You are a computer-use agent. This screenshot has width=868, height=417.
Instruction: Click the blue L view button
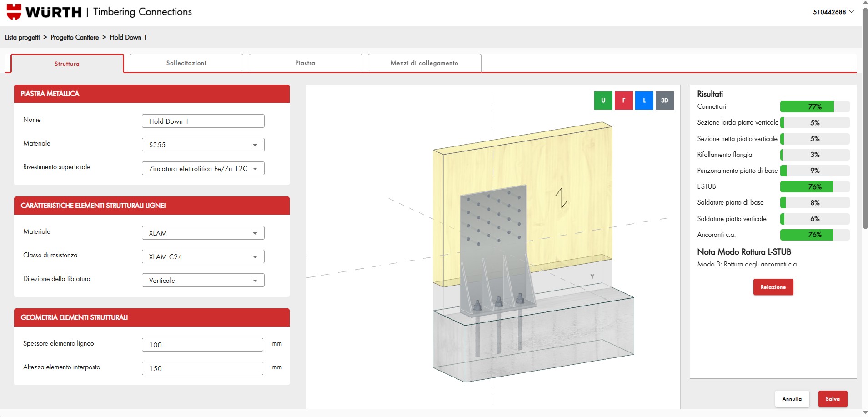644,100
